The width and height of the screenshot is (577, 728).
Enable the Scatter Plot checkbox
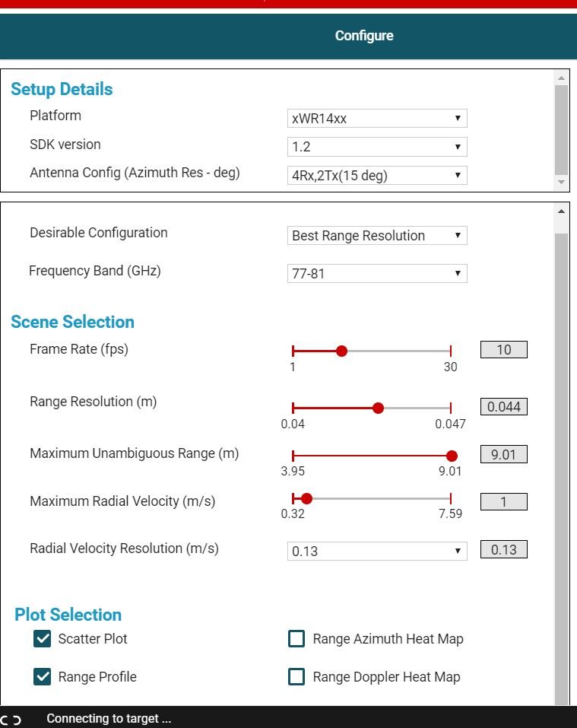[x=43, y=639]
